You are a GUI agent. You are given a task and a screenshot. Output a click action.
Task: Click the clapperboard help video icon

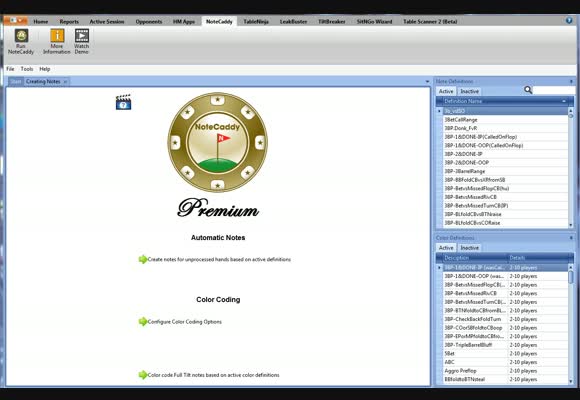[124, 102]
